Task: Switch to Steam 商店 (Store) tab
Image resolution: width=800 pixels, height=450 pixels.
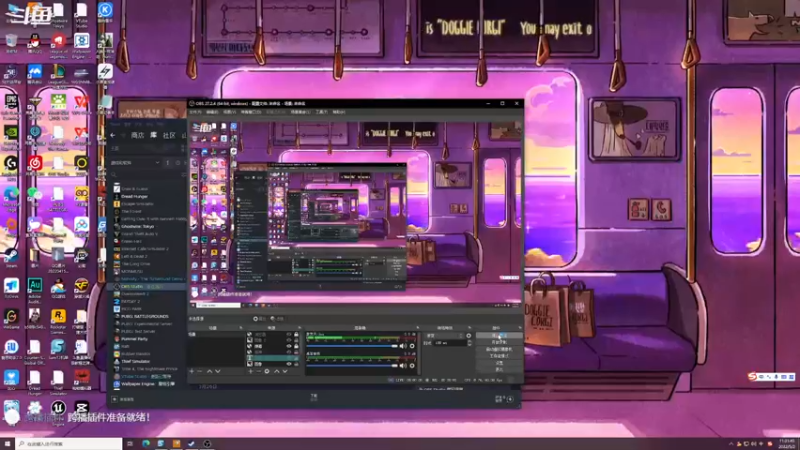Action: (138, 135)
